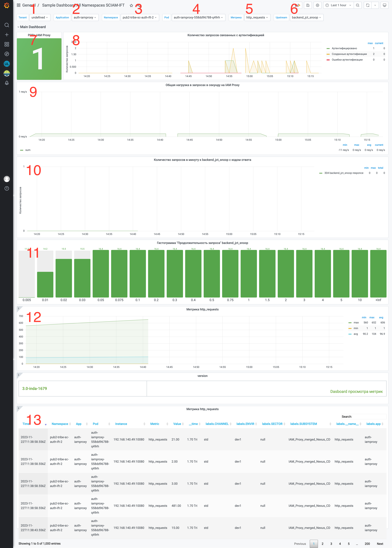Open the Upstream dropdown backend_jct_snoop
392x548 pixels.
(307, 17)
